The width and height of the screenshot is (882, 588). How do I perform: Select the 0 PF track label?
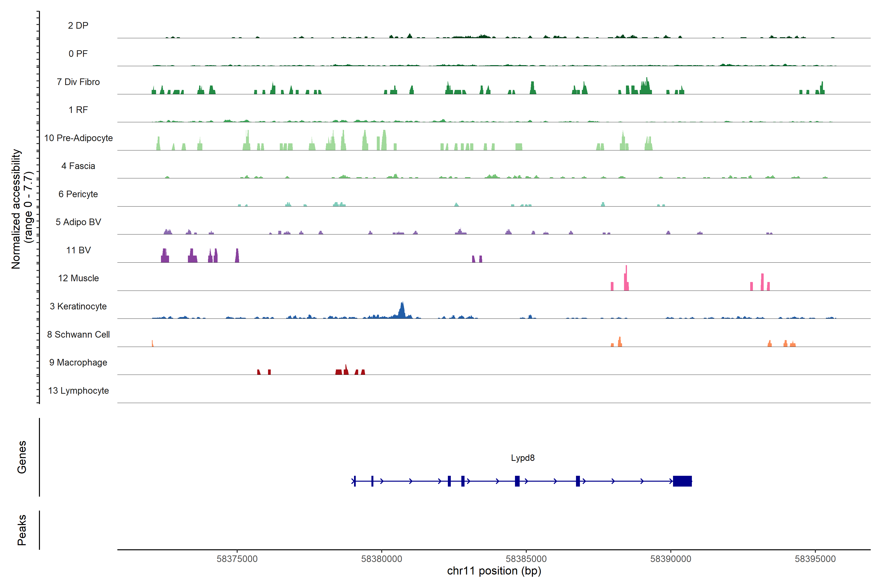78,54
